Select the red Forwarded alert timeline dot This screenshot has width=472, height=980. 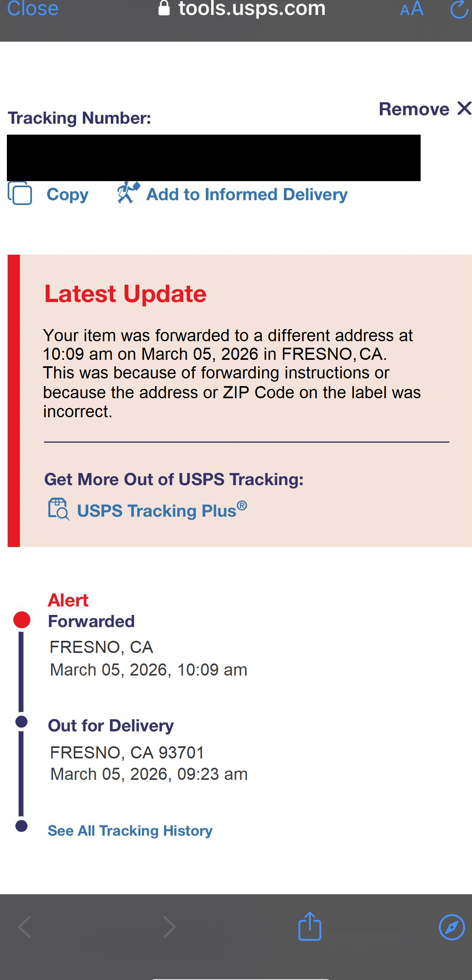[22, 620]
